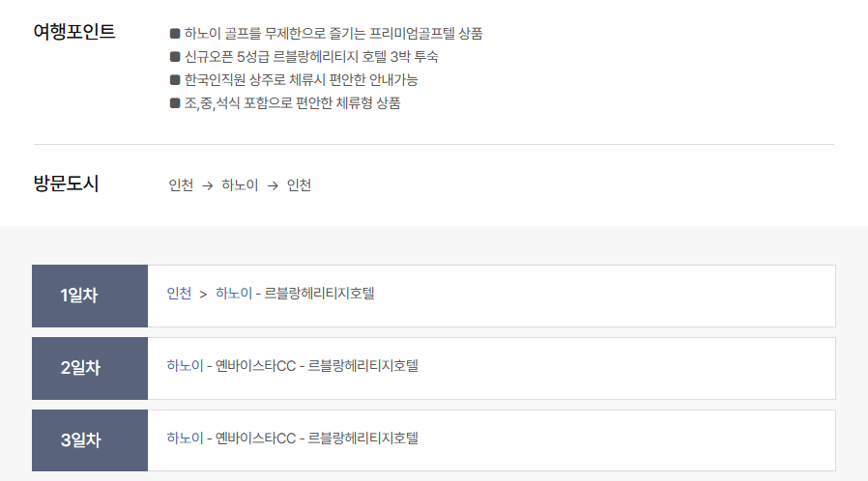Viewport: 868px width, 481px height.
Task: Click the arrow between 하노이 and final 인천
Action: coord(273,185)
